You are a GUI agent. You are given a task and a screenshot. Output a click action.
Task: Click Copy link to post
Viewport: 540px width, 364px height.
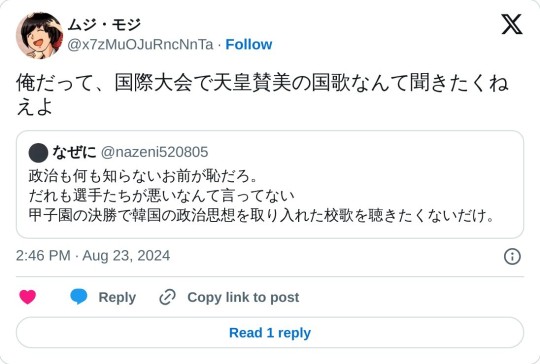[243, 297]
